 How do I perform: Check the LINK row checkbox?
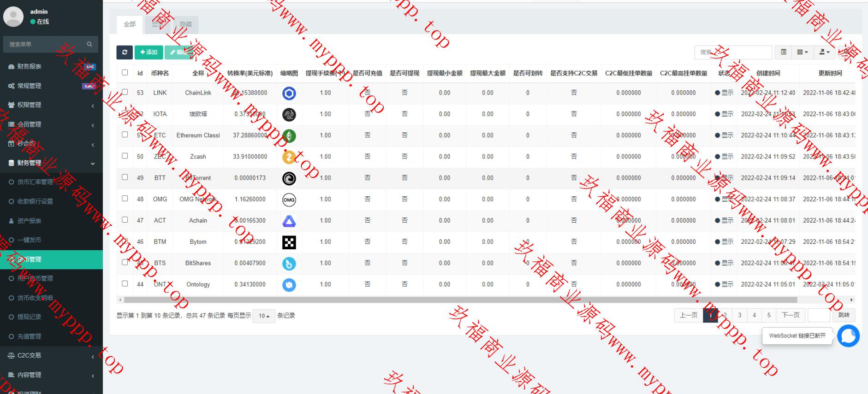click(x=125, y=92)
